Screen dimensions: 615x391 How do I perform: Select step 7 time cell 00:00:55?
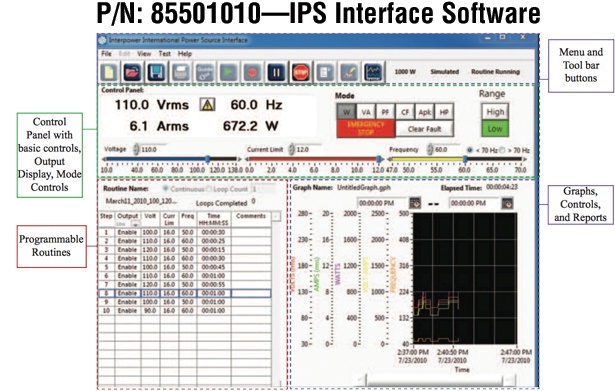(213, 284)
